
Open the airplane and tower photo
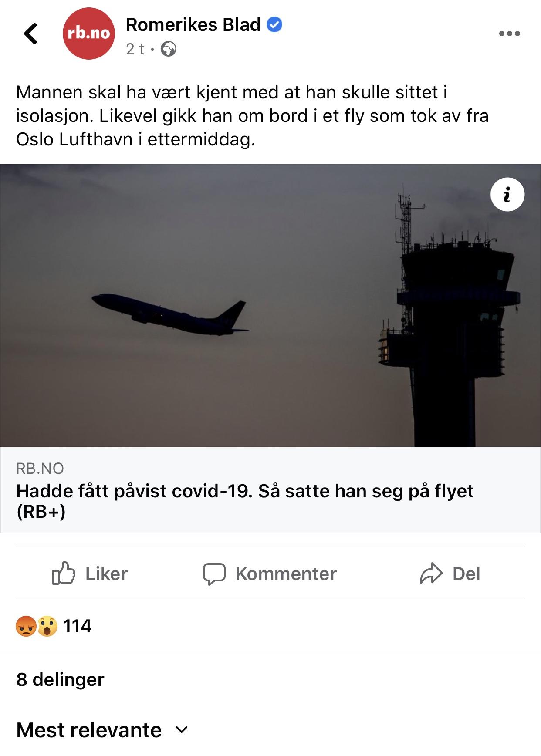[270, 305]
